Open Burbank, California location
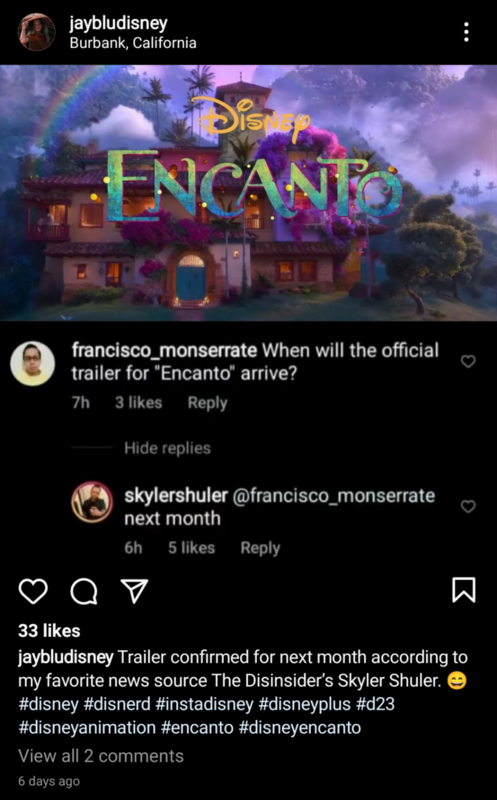 (133, 43)
